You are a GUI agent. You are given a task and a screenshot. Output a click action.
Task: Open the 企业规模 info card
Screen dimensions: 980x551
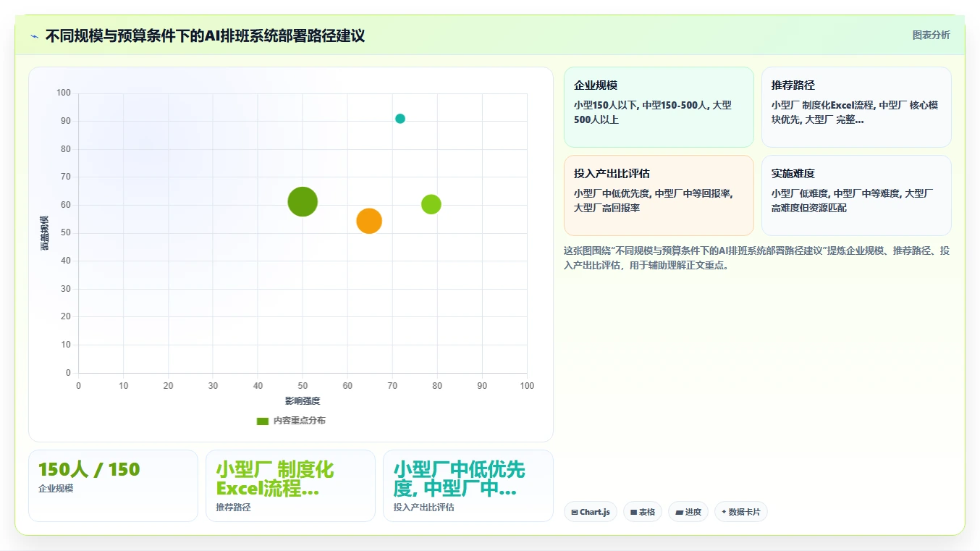(659, 107)
